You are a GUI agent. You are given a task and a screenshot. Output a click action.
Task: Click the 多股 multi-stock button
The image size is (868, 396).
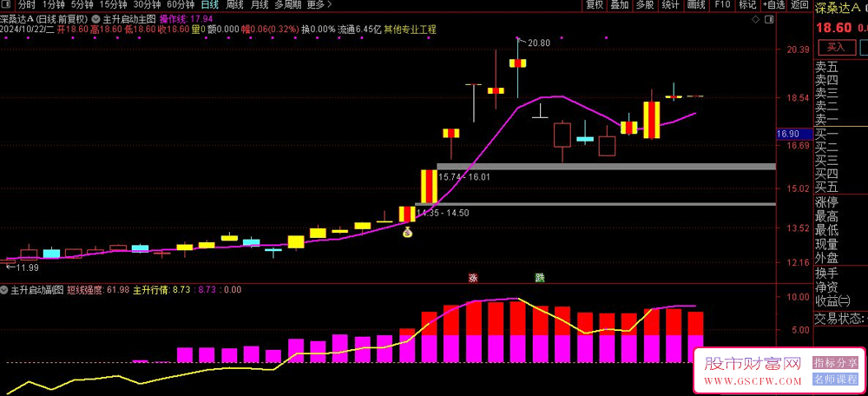645,5
